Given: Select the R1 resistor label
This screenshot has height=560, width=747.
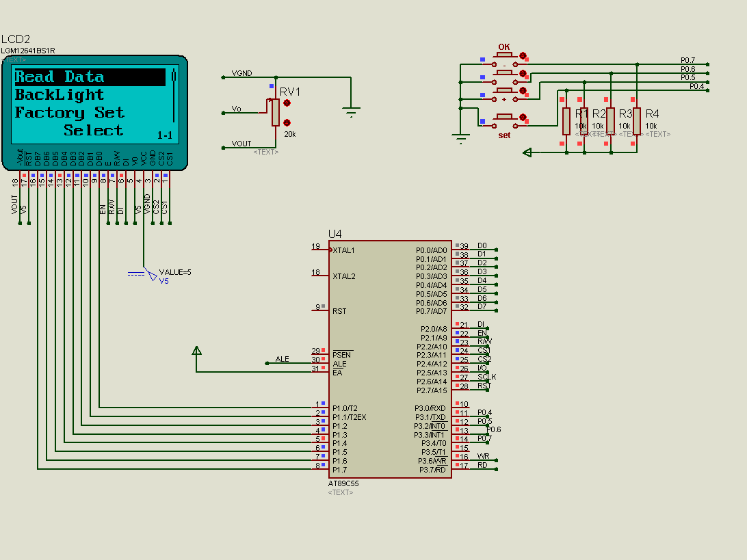Looking at the screenshot, I should click(581, 114).
